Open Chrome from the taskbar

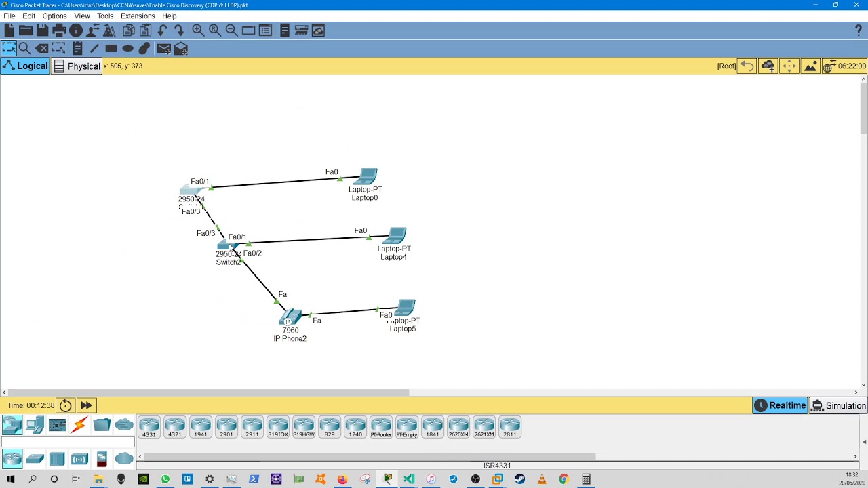(x=564, y=479)
